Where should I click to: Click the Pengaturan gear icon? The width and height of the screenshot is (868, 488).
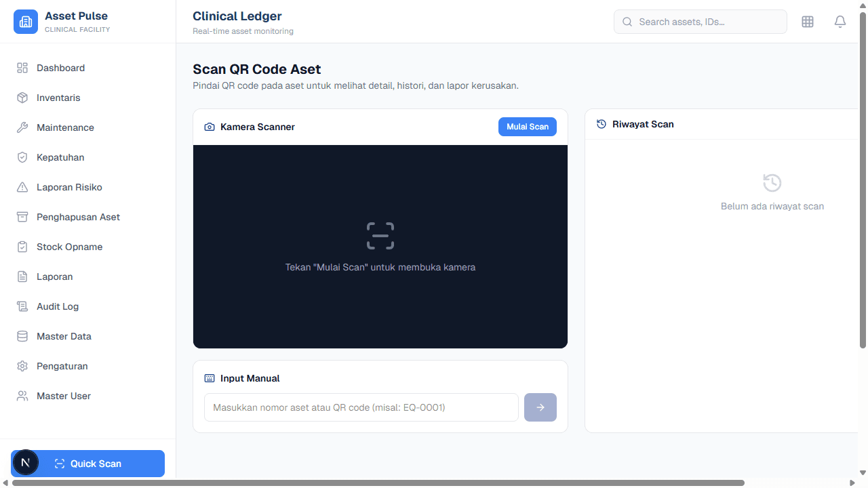pyautogui.click(x=22, y=366)
